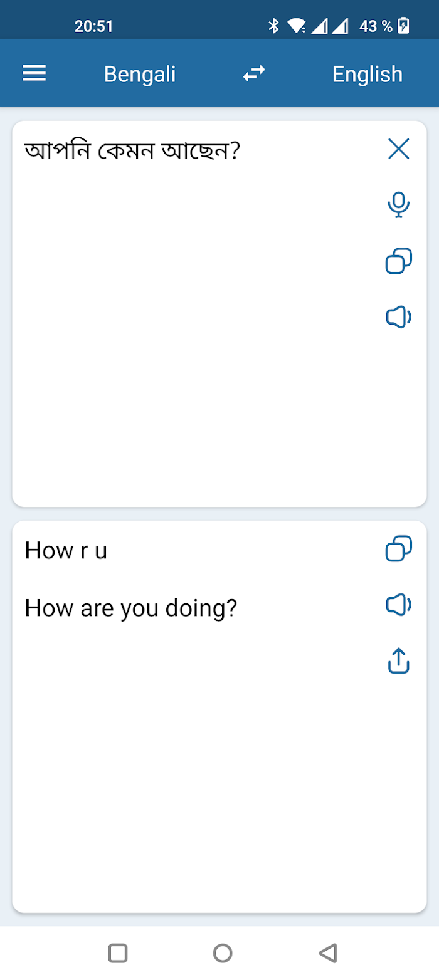Viewport: 439px width, 980px height.
Task: Select Bengali source language
Action: 140,74
